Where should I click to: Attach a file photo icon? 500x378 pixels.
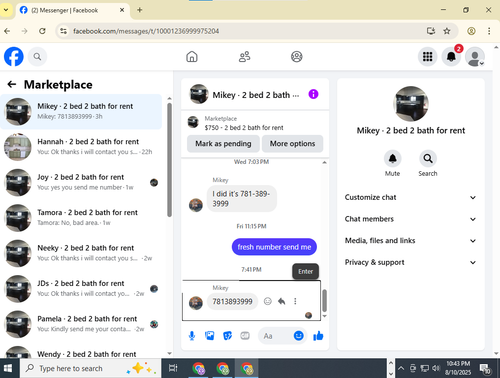click(x=210, y=336)
